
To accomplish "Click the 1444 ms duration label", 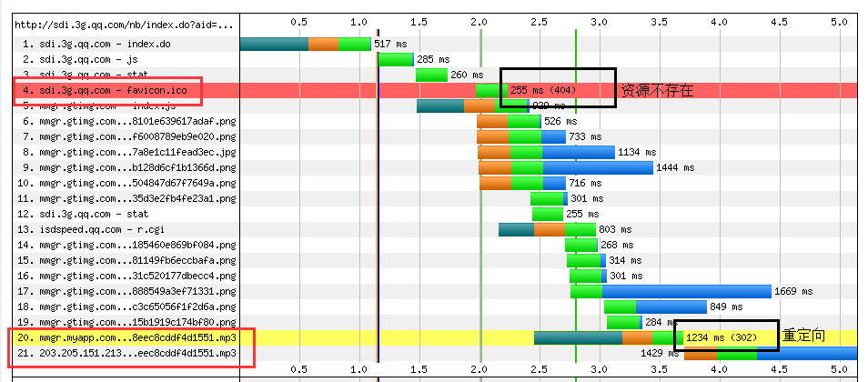I will pos(675,167).
